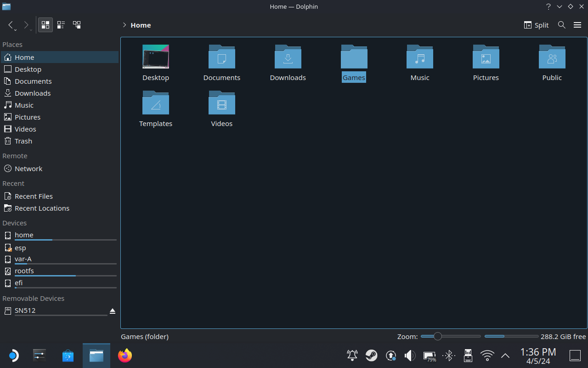588x368 pixels.
Task: Launch Firefox from the taskbar
Action: 124,356
